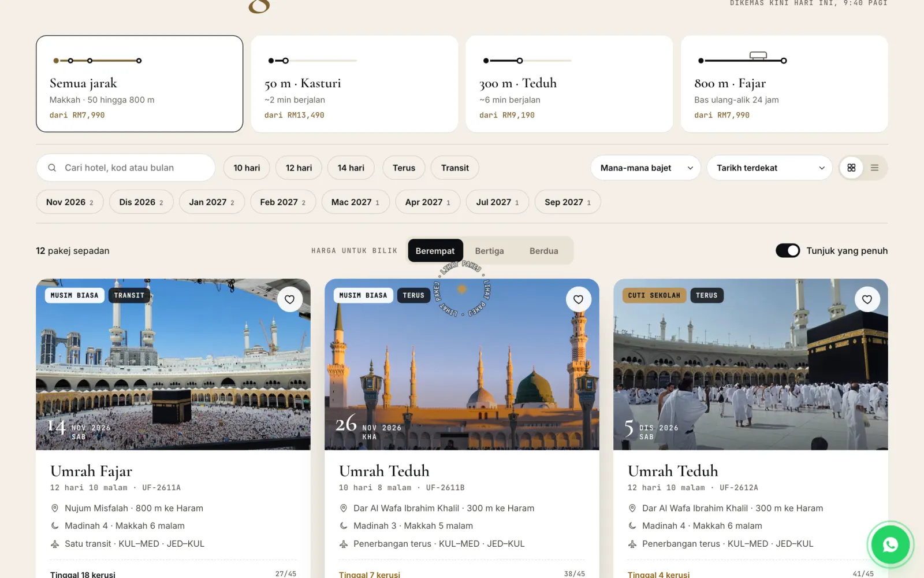Click the search magnifier icon
This screenshot has height=578, width=924.
(52, 168)
